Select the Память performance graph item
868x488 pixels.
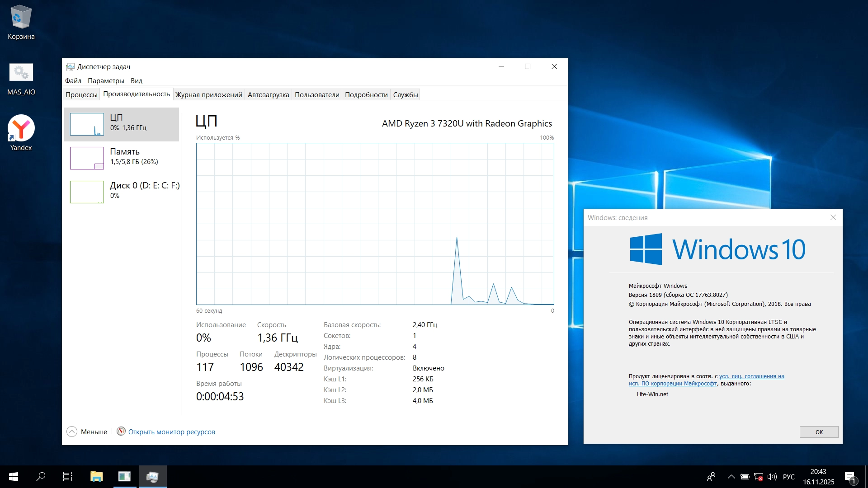point(87,158)
